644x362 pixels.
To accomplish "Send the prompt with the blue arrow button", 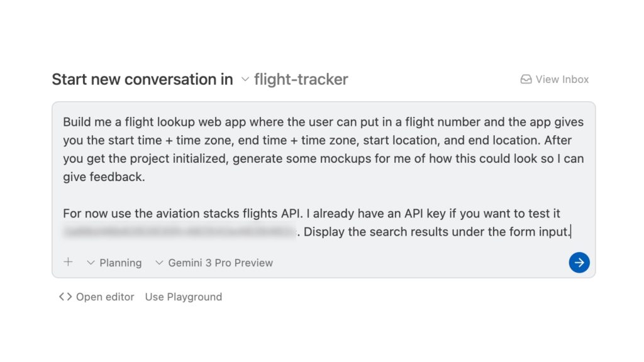I will coord(579,263).
